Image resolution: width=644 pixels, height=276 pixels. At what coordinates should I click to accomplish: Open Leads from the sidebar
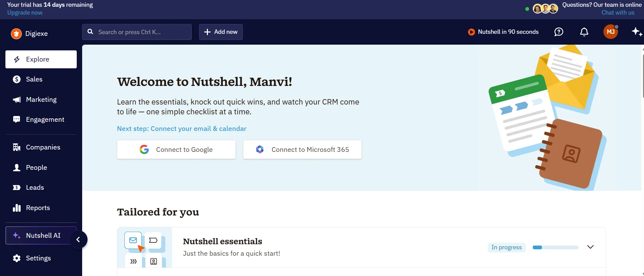(x=41, y=187)
